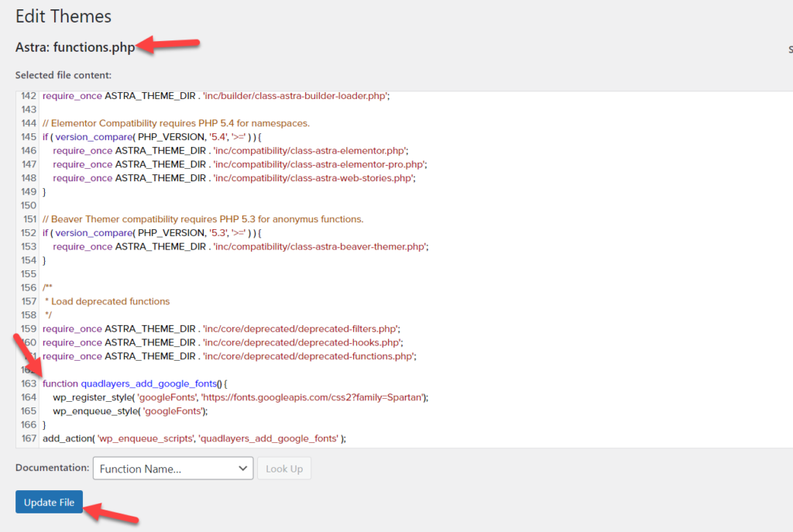Click the Edit Themes page title
793x532 pixels.
pos(64,16)
